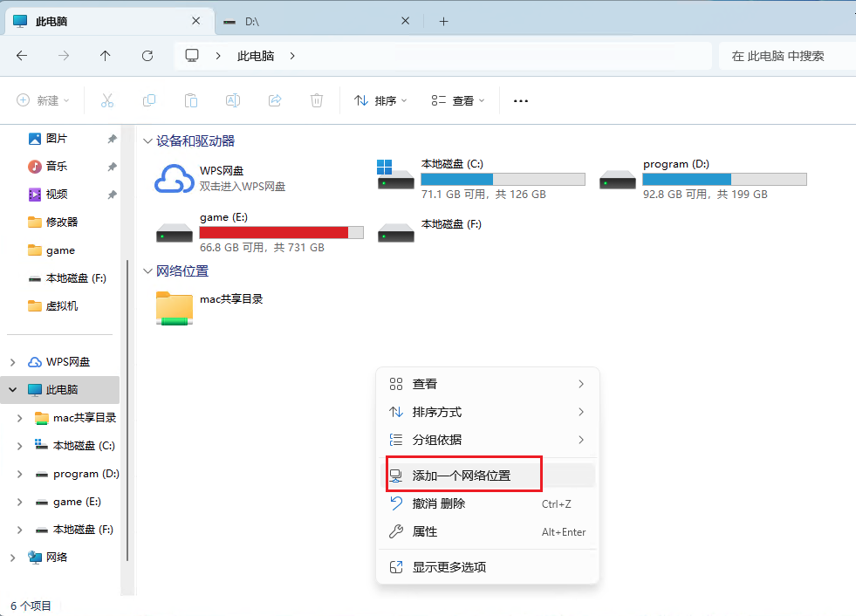Viewport: 856px width, 616px height.
Task: Click the Refresh icon in navigation bar
Action: [147, 56]
